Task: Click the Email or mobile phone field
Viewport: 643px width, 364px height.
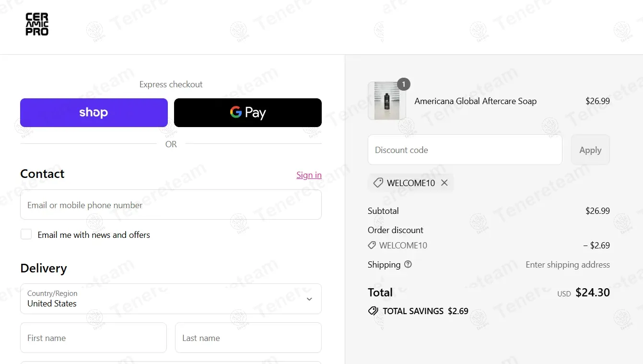Action: (x=171, y=205)
